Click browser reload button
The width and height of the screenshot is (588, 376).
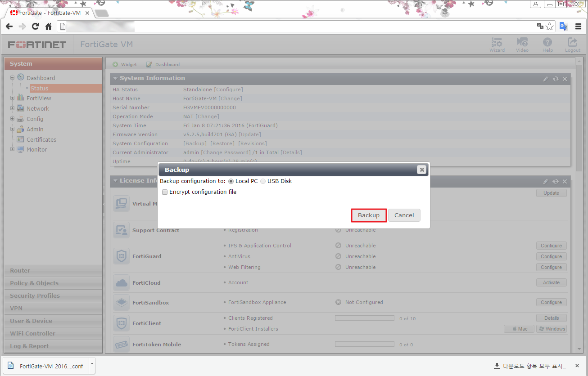[x=35, y=27]
